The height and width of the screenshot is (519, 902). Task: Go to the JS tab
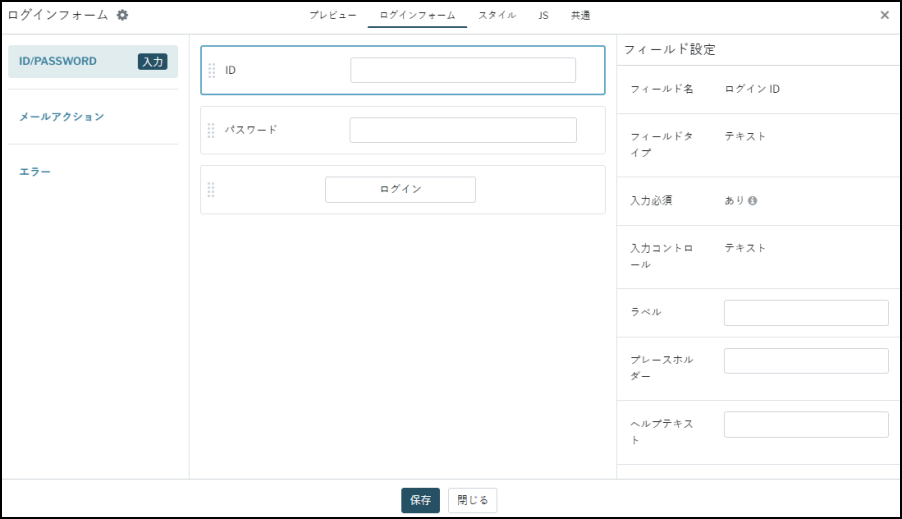click(543, 16)
